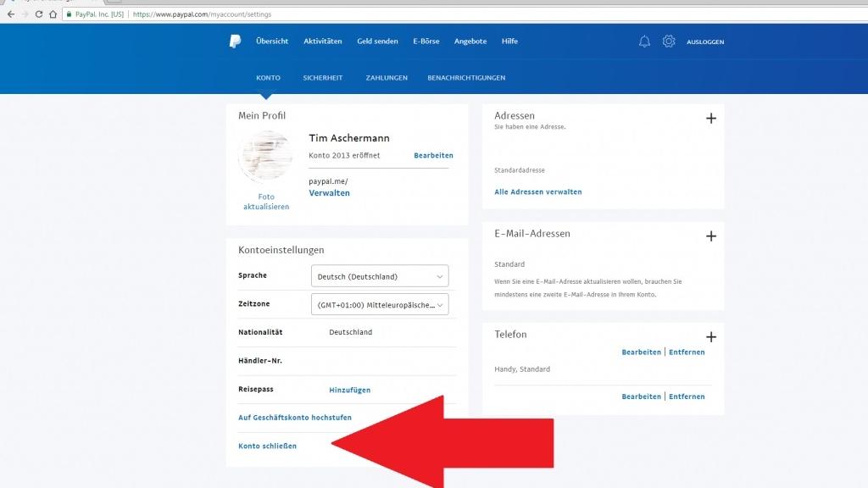Add a phone number with plus icon
This screenshot has height=488, width=868.
[711, 337]
